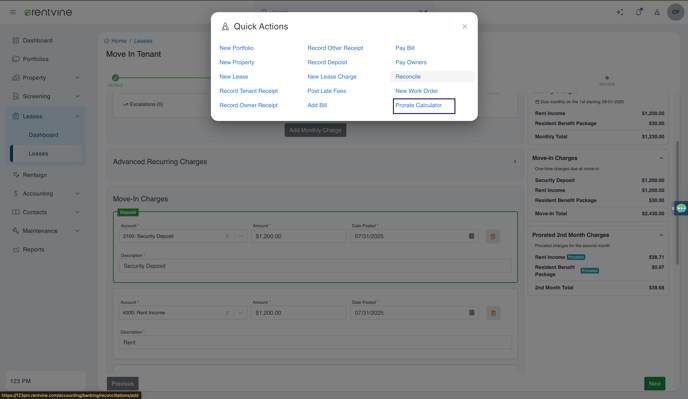Open Leases Dashboard submenu item
Viewport: 688px width, 399px height.
click(43, 135)
